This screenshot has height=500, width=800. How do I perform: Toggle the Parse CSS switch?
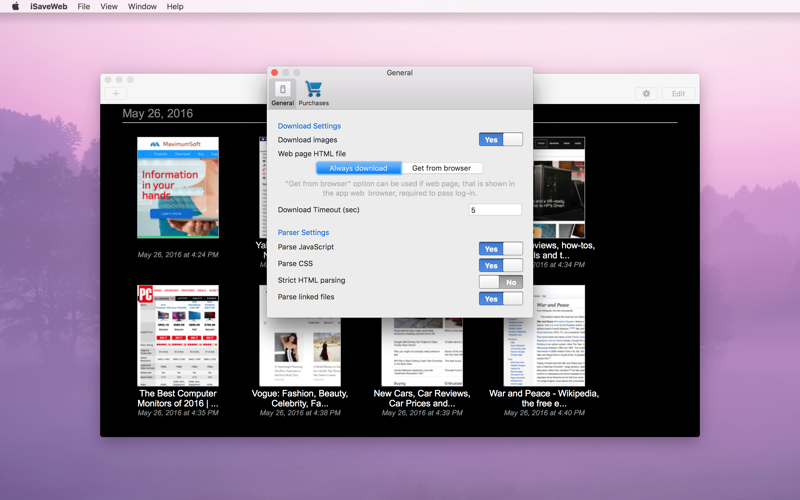pyautogui.click(x=500, y=265)
